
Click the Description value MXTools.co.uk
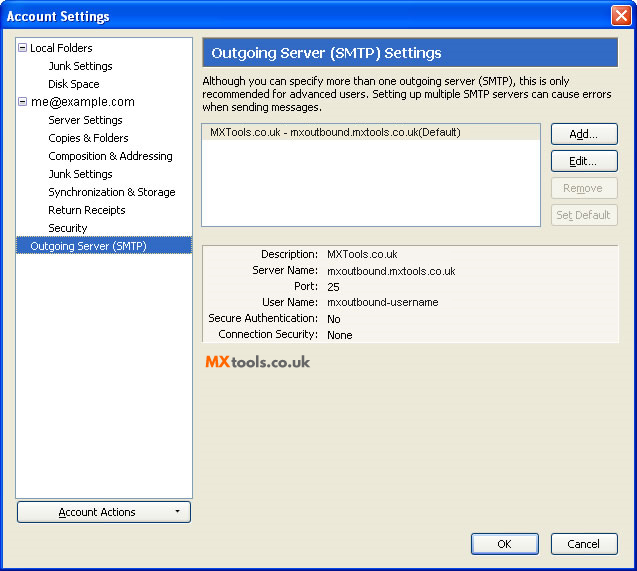[x=362, y=255]
